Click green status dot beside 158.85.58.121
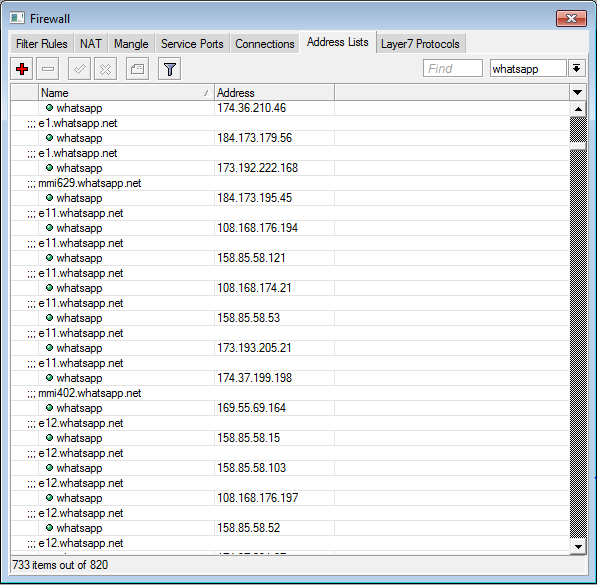Screen dimensions: 597x585 click(49, 258)
